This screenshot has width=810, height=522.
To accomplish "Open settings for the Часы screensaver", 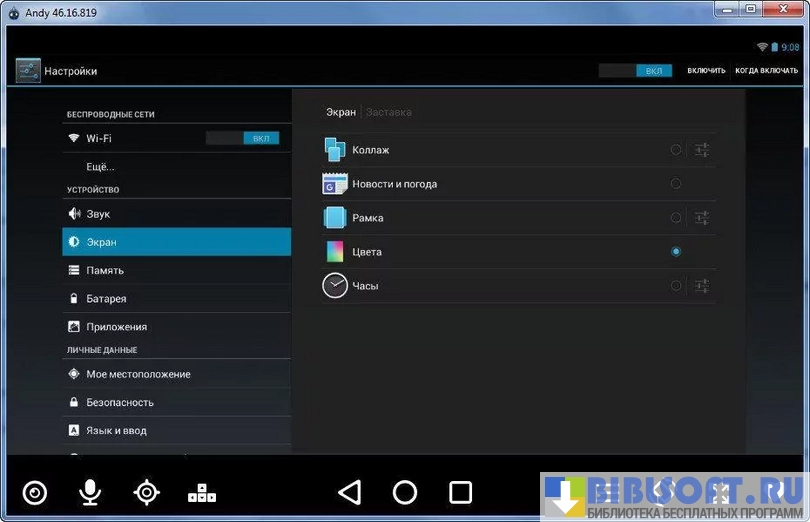I will tap(702, 286).
